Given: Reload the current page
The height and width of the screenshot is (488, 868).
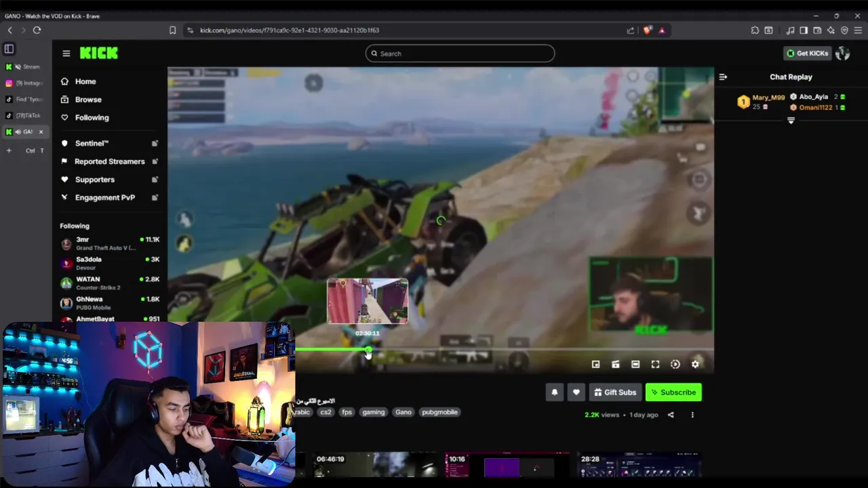Looking at the screenshot, I should pyautogui.click(x=37, y=30).
